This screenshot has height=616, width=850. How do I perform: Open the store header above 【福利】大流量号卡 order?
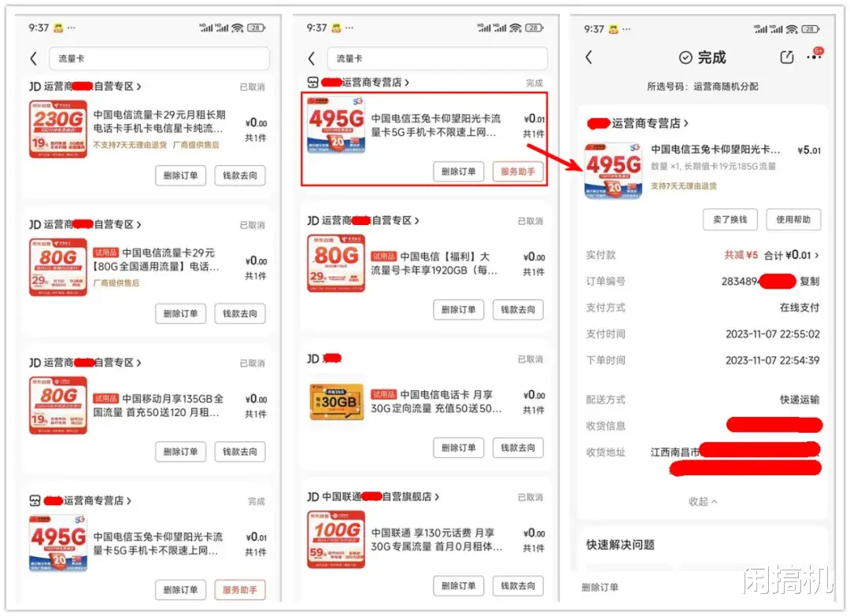tap(363, 220)
